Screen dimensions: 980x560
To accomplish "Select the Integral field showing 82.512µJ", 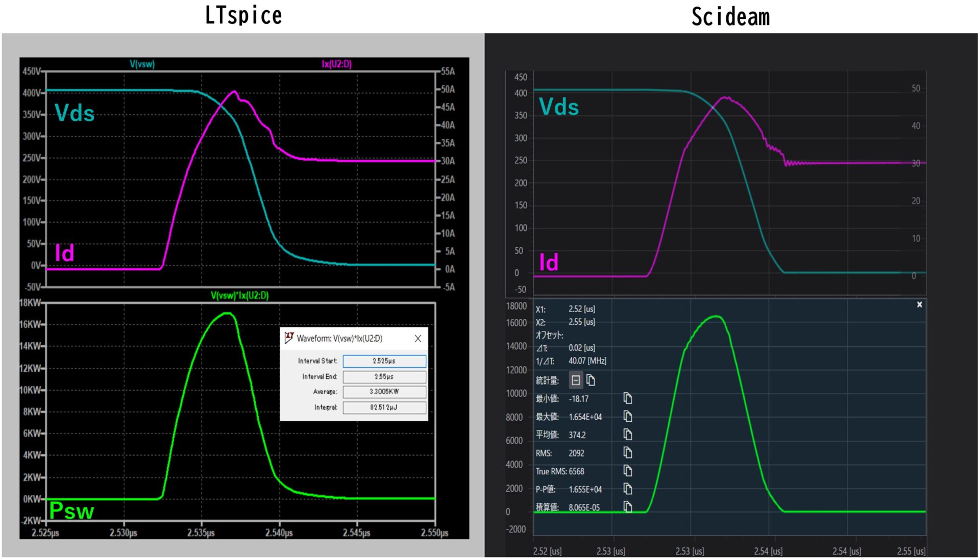I will 384,408.
